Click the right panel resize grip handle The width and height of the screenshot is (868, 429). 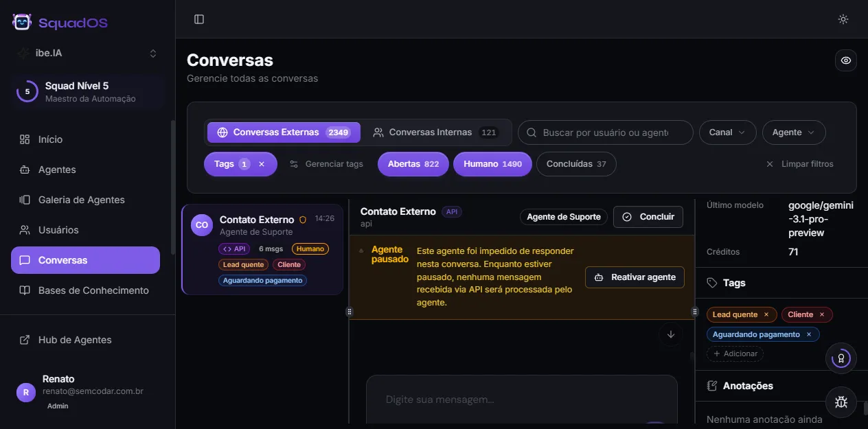[x=694, y=312]
